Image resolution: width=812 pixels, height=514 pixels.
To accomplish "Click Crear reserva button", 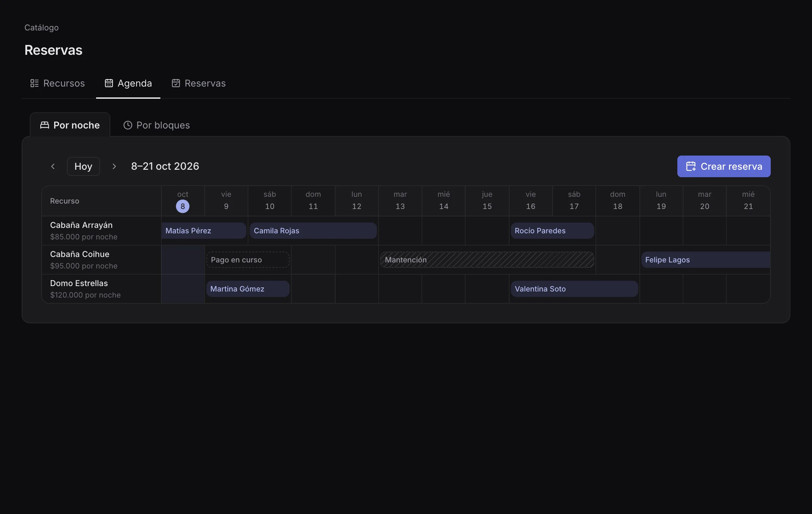I will (x=724, y=166).
